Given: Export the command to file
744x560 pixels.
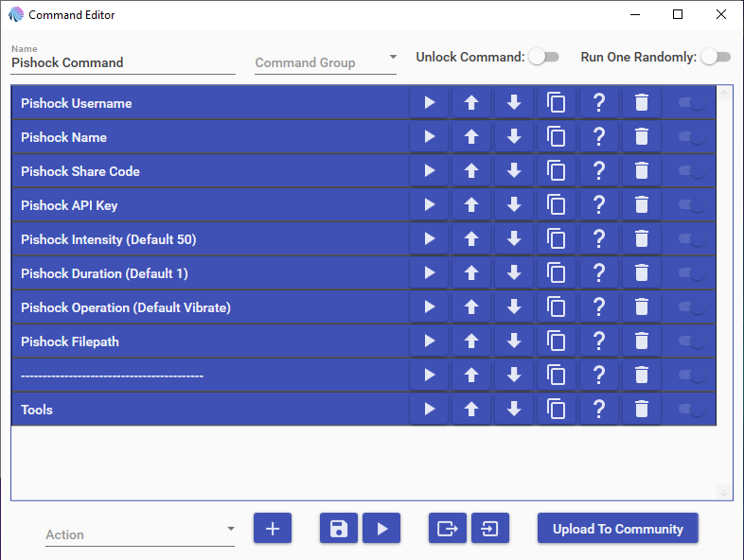Looking at the screenshot, I should pos(448,528).
